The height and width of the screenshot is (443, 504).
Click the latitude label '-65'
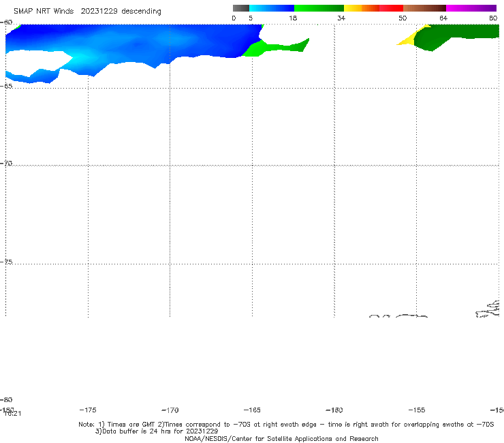(x=6, y=87)
